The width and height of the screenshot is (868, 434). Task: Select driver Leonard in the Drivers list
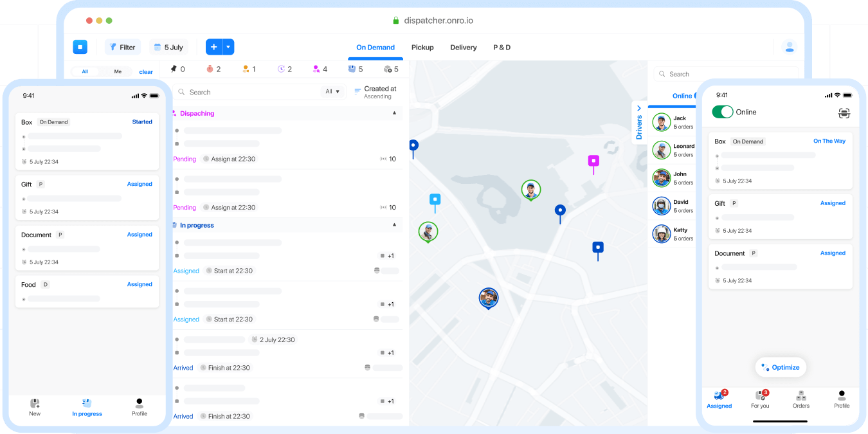click(673, 150)
